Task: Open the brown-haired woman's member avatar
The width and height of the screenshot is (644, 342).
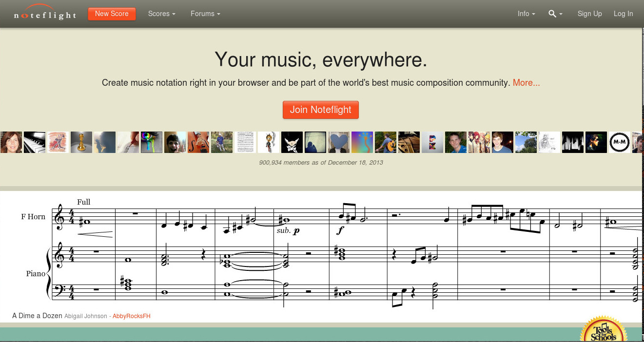Action: (11, 142)
